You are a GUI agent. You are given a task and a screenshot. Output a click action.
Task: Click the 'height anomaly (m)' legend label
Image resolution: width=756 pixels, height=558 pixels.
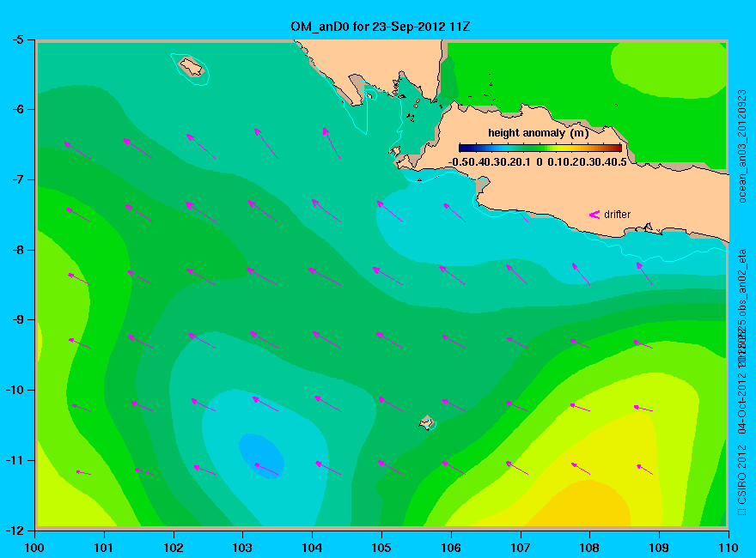point(538,133)
